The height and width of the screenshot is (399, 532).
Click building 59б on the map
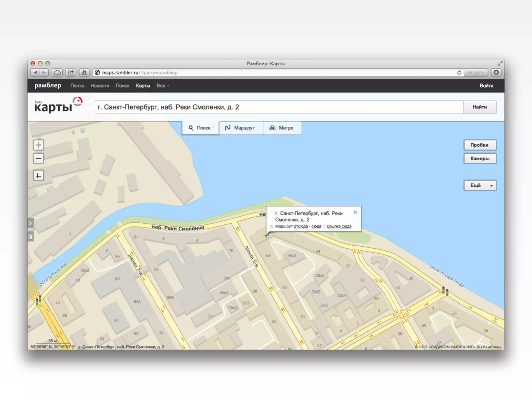coord(170,298)
